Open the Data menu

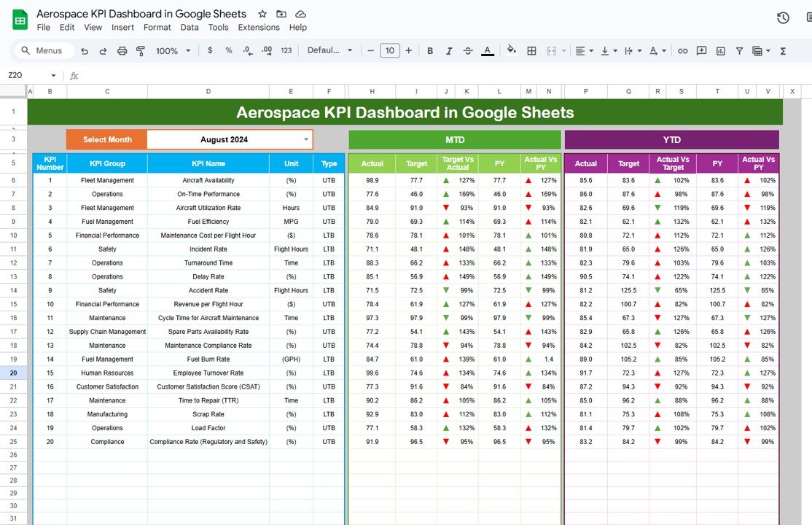click(x=190, y=28)
